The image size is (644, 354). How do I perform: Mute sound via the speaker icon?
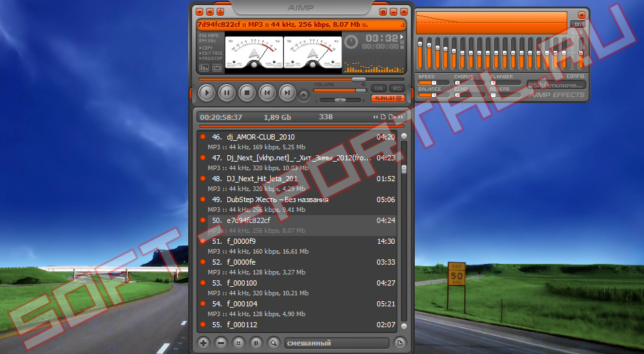363,84
